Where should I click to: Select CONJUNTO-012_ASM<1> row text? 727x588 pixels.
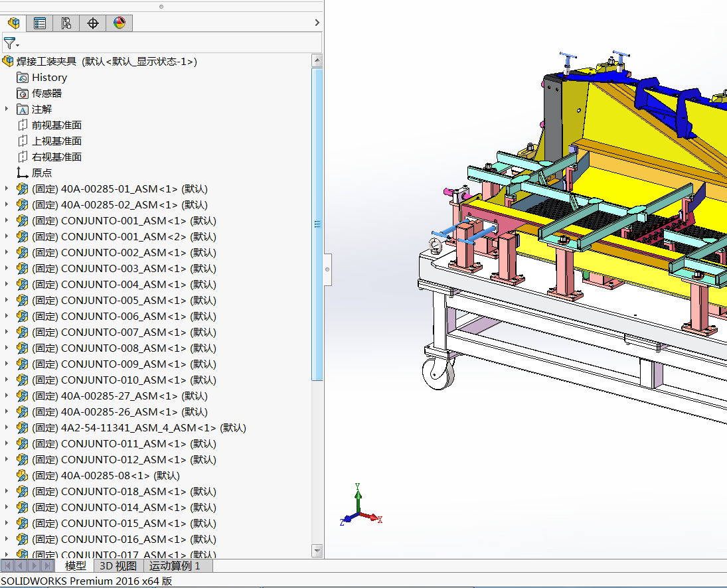[x=123, y=460]
